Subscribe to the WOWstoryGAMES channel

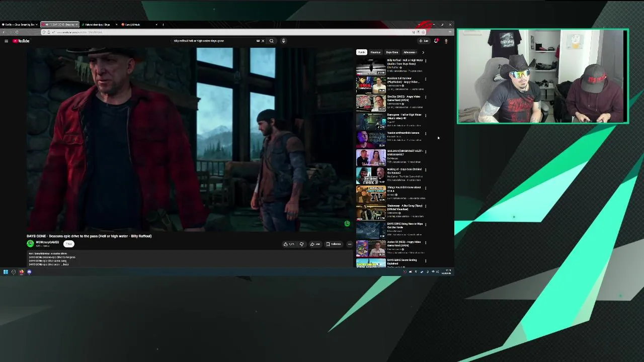(x=69, y=244)
